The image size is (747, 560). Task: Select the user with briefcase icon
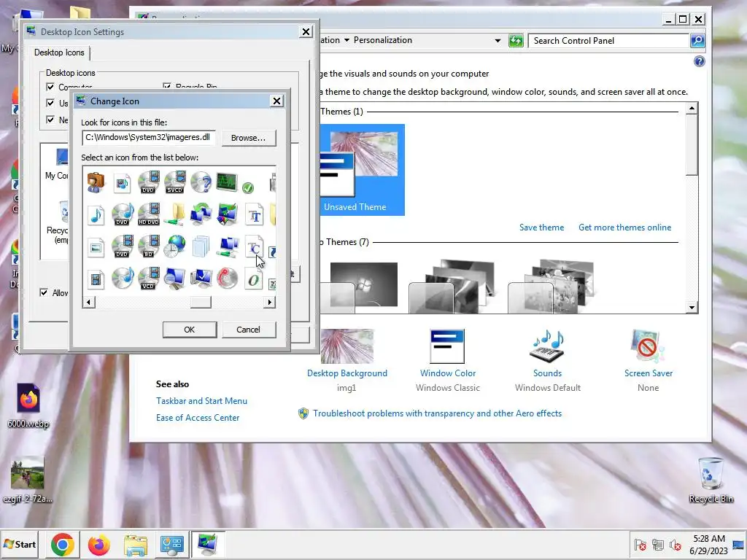coord(96,183)
